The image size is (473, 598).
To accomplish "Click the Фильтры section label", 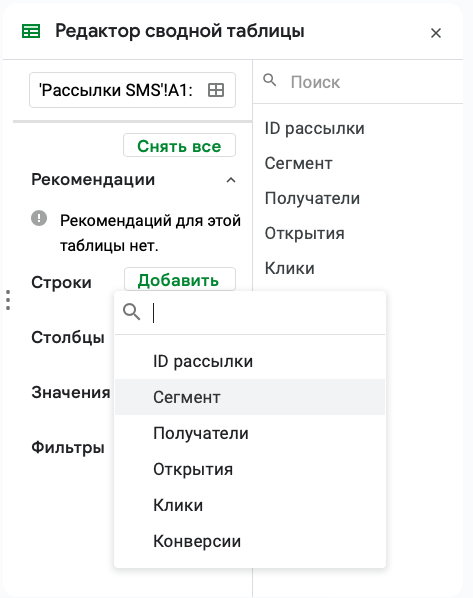I will 68,447.
